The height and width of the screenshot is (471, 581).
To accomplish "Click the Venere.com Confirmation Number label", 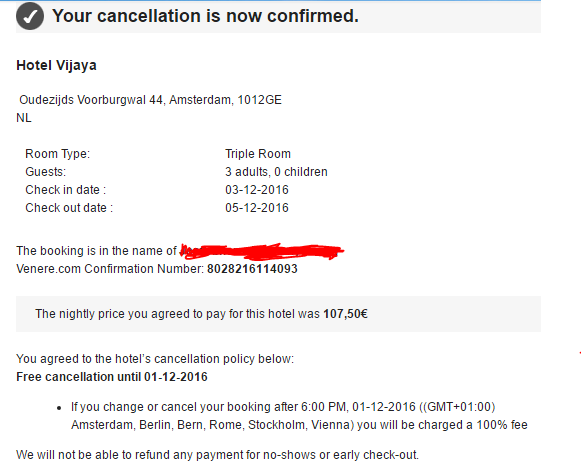I will click(x=110, y=269).
